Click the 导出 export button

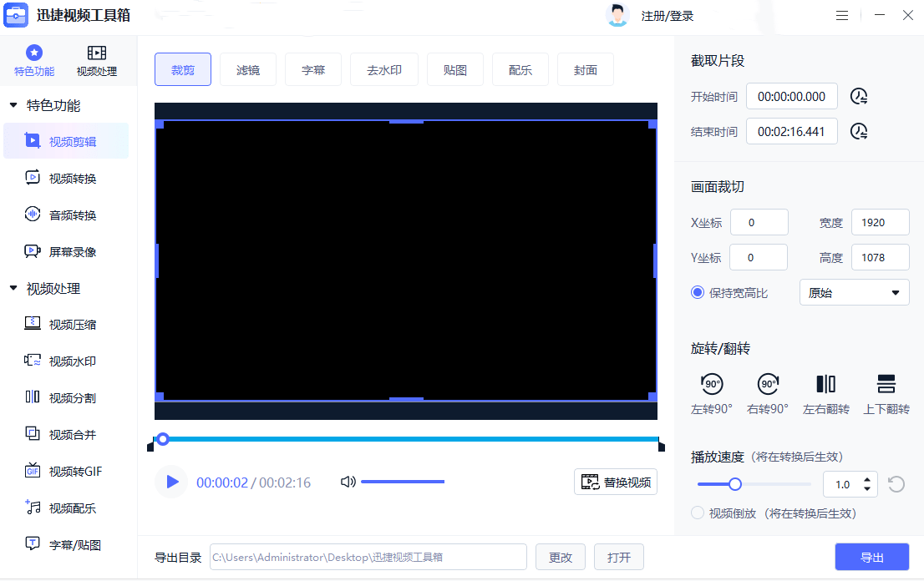(871, 558)
